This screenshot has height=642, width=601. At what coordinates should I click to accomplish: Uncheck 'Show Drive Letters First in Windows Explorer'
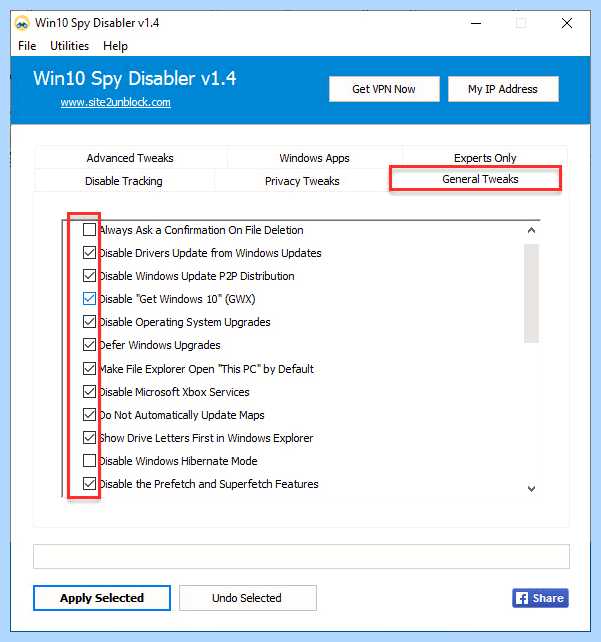tap(89, 437)
